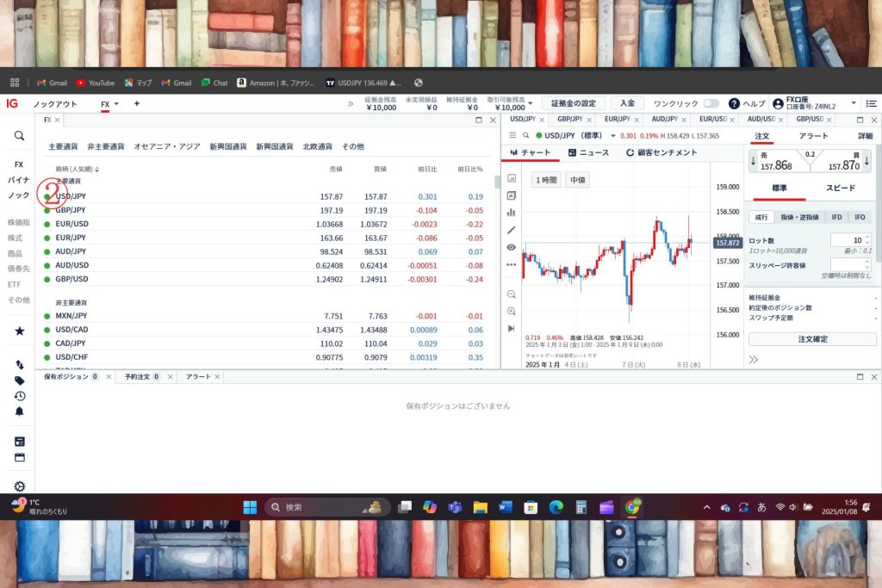Toggle the ワンクリック switch
Screen dimensions: 882x588
click(x=711, y=103)
